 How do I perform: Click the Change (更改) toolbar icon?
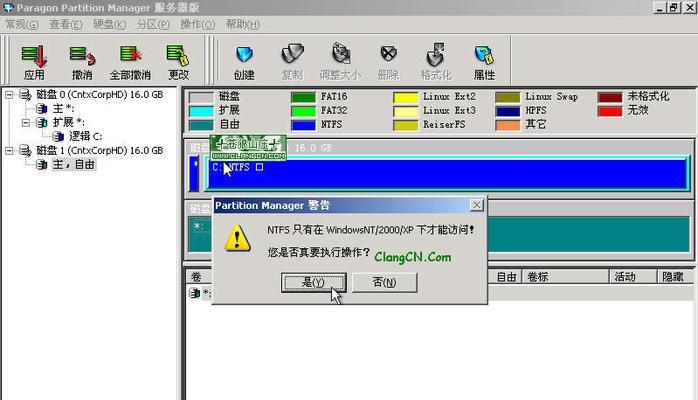point(178,55)
